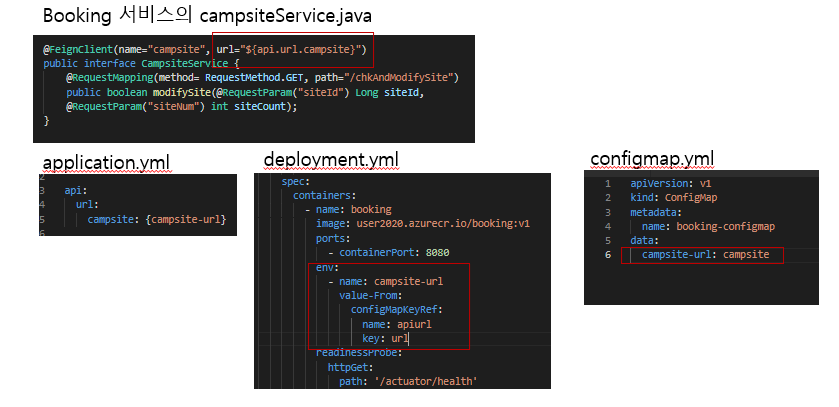Click the 'env:' line in deployment.yml
Viewport: 839px width, 407px height.
coord(327,267)
